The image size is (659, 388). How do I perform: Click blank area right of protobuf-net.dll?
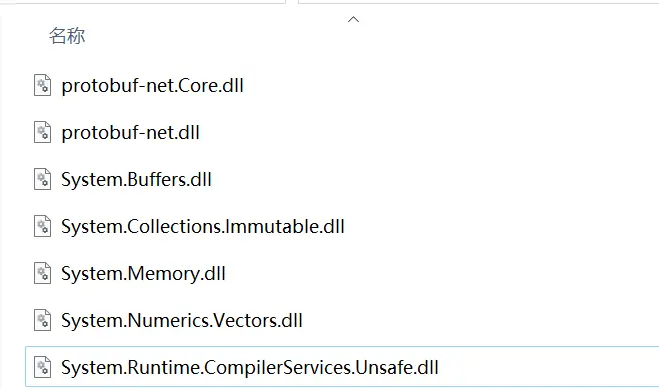[x=429, y=132]
